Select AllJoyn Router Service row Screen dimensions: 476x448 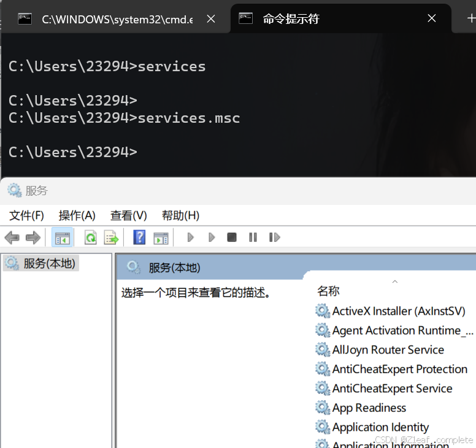[x=388, y=350]
